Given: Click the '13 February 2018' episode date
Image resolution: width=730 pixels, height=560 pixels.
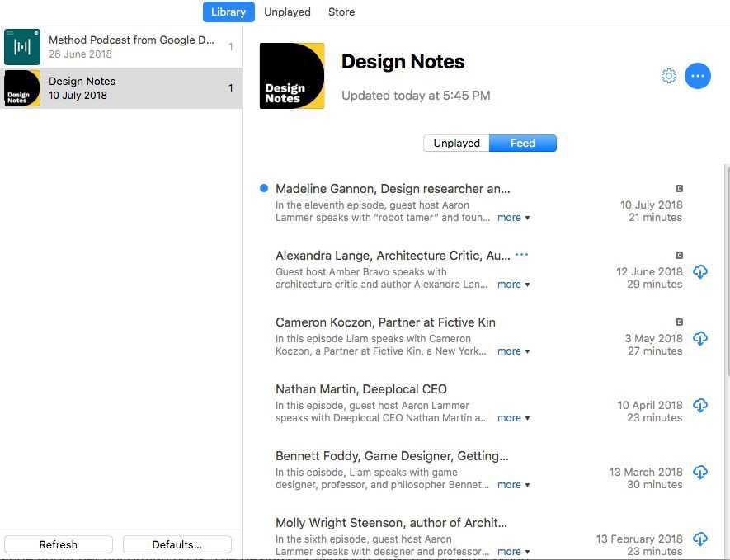Looking at the screenshot, I should [639, 539].
